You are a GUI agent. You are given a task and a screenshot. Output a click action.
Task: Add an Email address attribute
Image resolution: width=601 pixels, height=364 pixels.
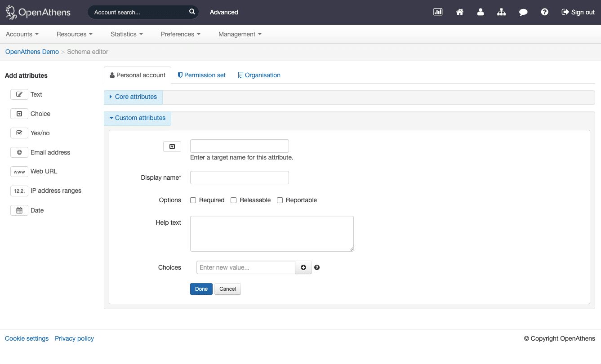(x=19, y=152)
